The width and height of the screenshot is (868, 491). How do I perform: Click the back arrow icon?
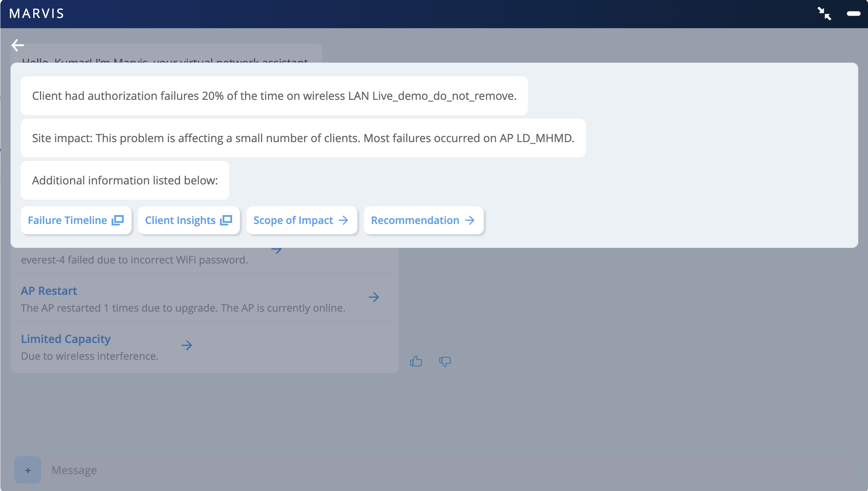17,45
